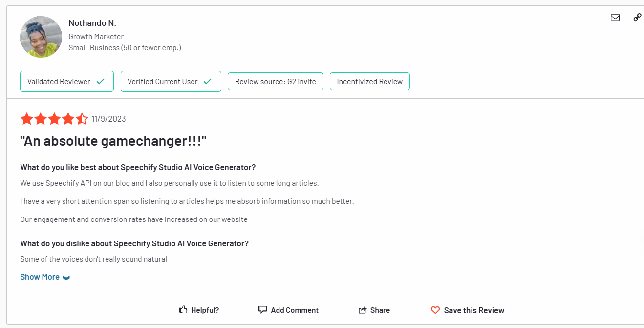The image size is (644, 328).
Task: Expand review with Show More
Action: 40,277
